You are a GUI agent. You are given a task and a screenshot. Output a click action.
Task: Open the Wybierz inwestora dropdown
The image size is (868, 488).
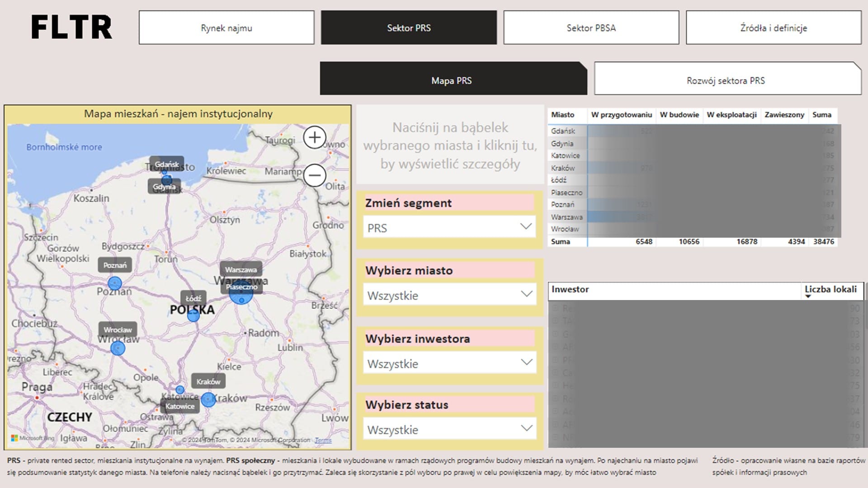pyautogui.click(x=449, y=363)
